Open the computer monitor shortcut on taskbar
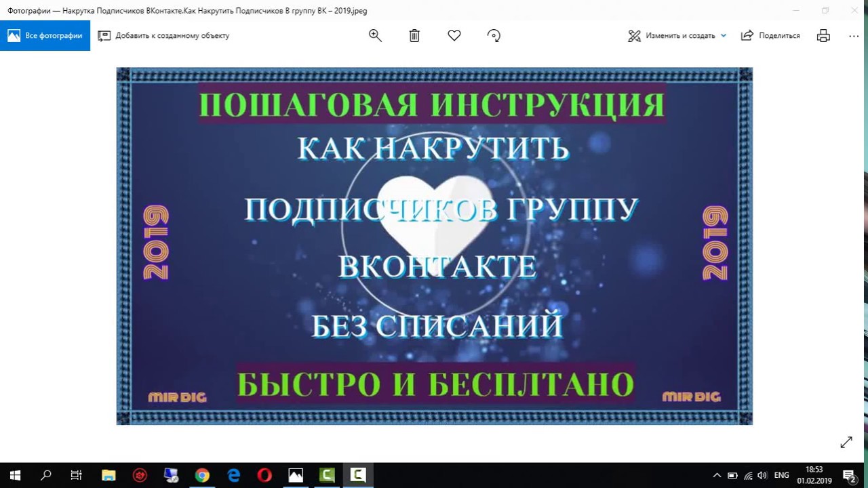The width and height of the screenshot is (868, 488). pyautogui.click(x=171, y=475)
